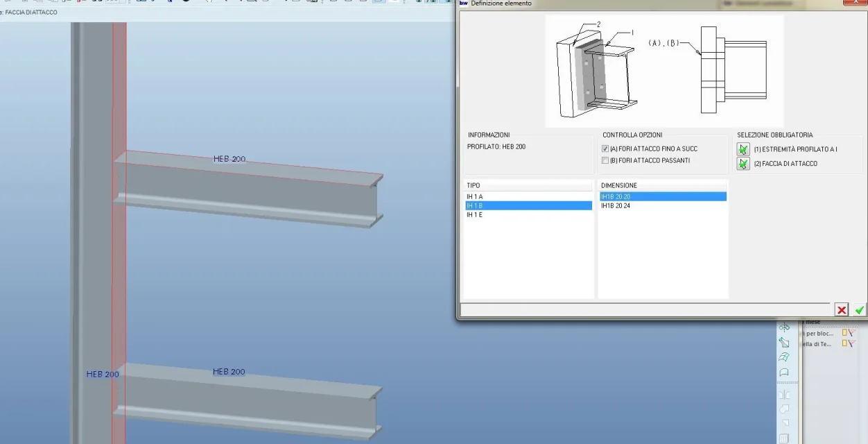Enable (B) FORI ATTACCO PASSANTI checkbox
The image size is (868, 444).
point(605,161)
